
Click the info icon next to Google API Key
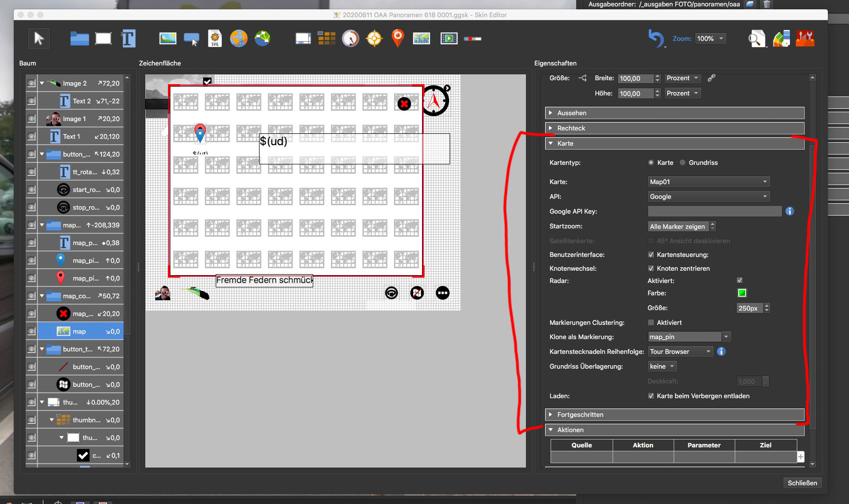[790, 211]
